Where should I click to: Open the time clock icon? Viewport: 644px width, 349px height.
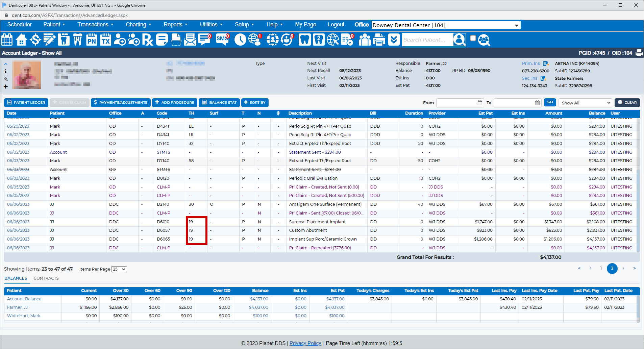(x=240, y=40)
